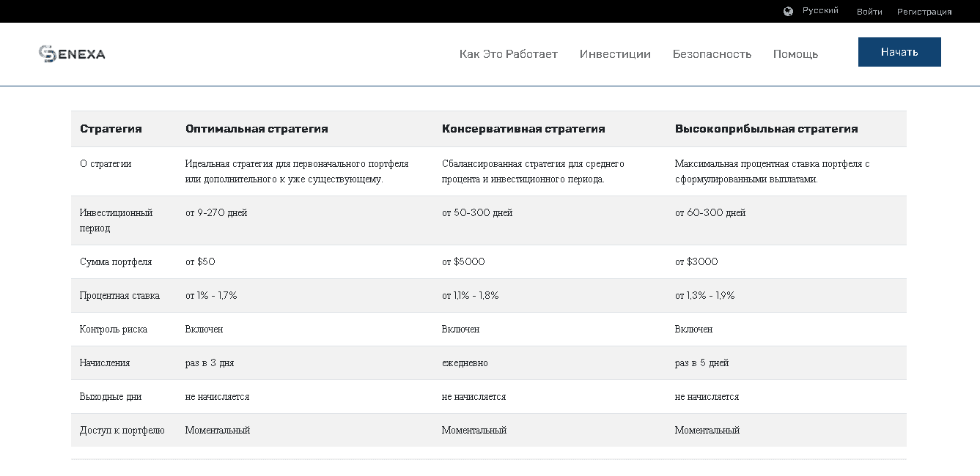This screenshot has width=980, height=476.
Task: Select the Контроль риска row label
Action: point(112,329)
